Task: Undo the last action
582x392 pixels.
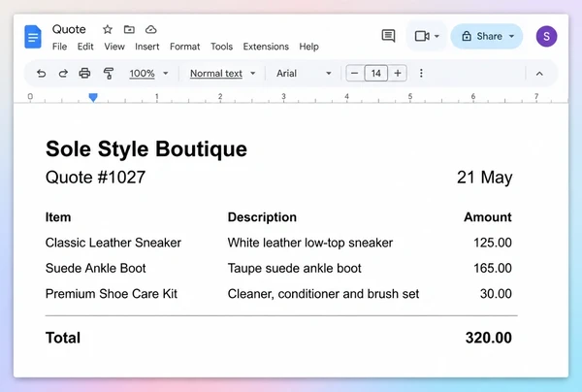Action: pyautogui.click(x=41, y=73)
